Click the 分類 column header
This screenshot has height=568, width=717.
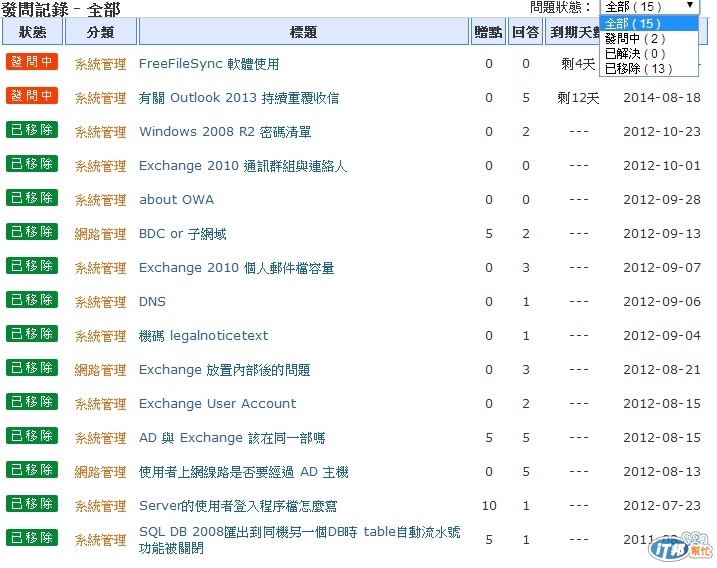[101, 32]
